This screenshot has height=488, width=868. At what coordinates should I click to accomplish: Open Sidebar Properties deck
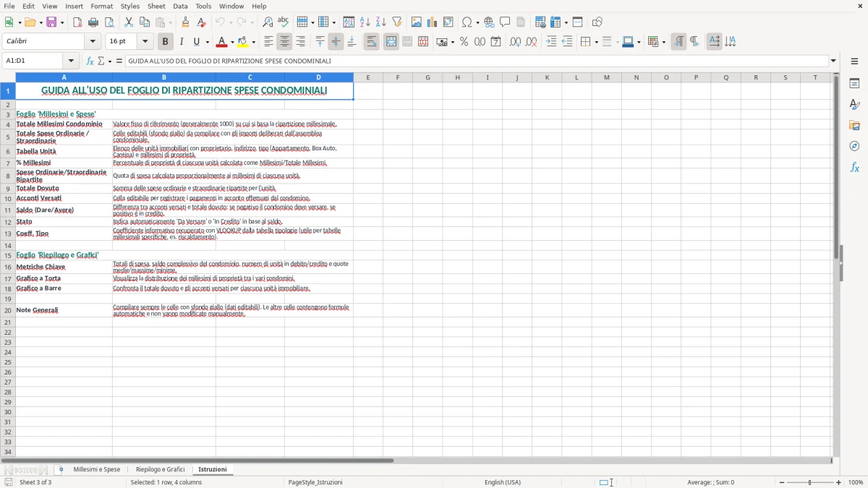[x=854, y=83]
